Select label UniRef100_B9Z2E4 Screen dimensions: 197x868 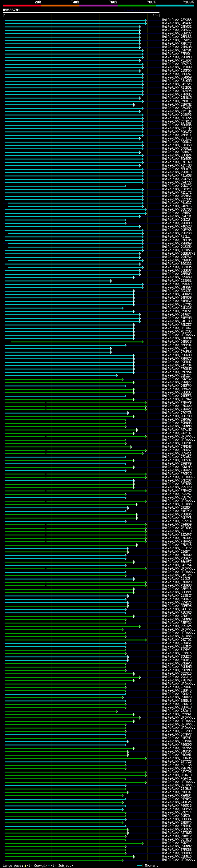point(177,521)
